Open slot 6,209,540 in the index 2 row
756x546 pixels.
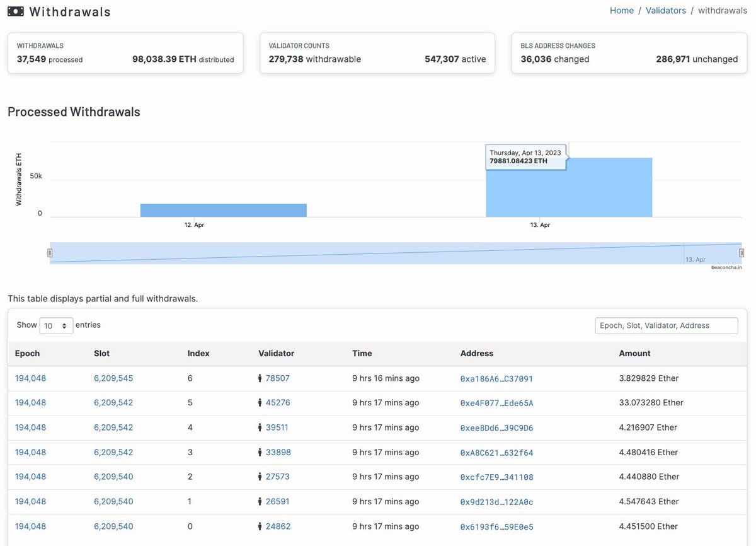point(113,477)
